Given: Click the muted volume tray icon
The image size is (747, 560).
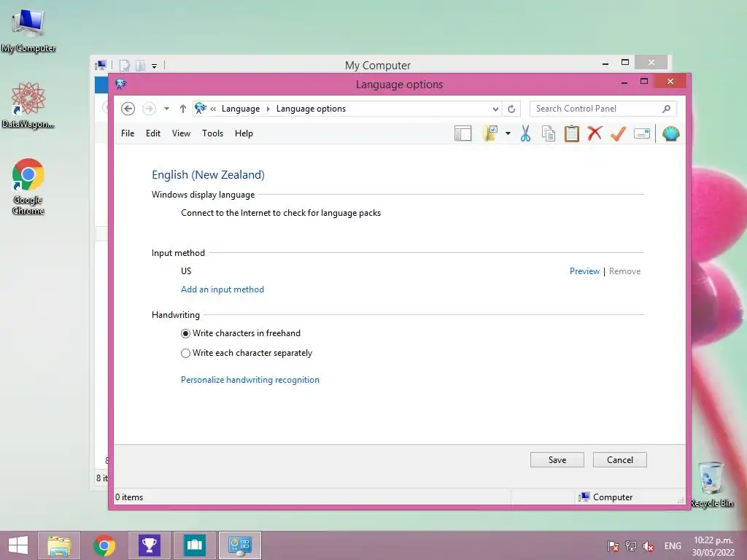Looking at the screenshot, I should (649, 545).
